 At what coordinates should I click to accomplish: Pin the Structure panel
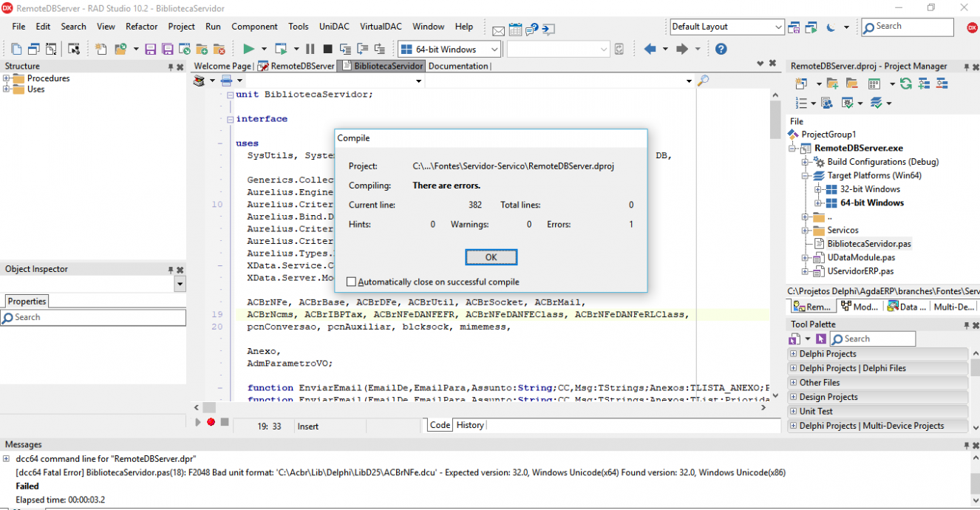[171, 67]
